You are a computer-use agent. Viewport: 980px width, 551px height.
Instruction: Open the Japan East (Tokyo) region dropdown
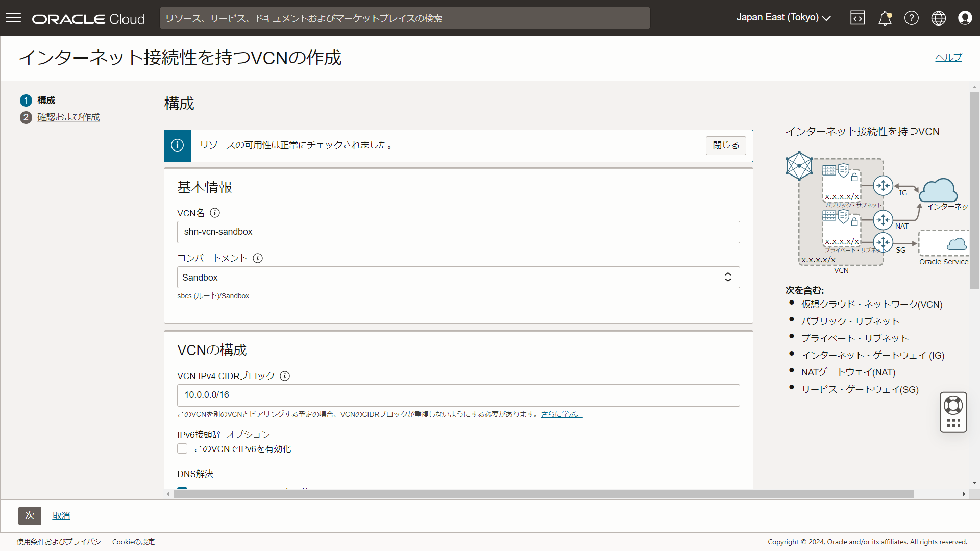click(783, 18)
